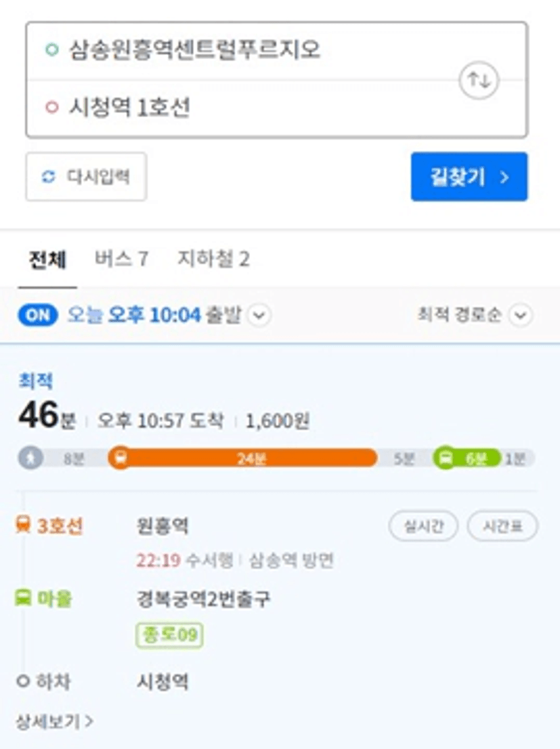This screenshot has height=749, width=560.
Task: Swap origin and destination with the arrows icon
Action: pyautogui.click(x=479, y=80)
